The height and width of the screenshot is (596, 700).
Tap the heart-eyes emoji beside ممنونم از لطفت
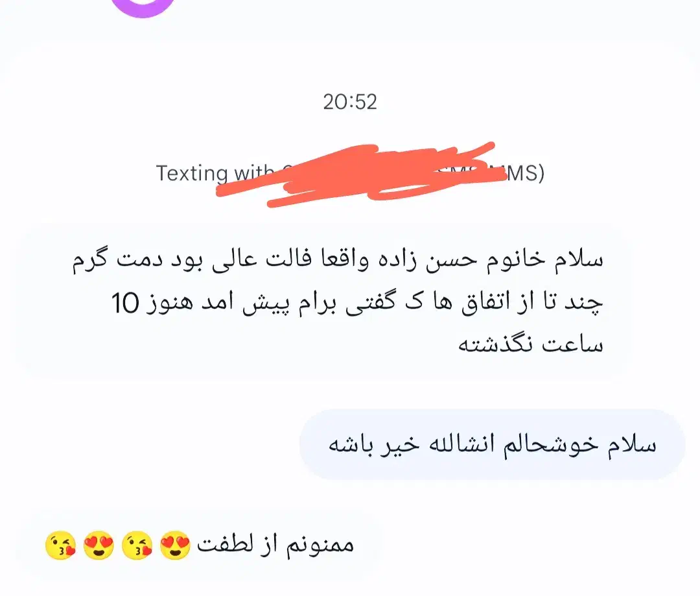(x=175, y=545)
